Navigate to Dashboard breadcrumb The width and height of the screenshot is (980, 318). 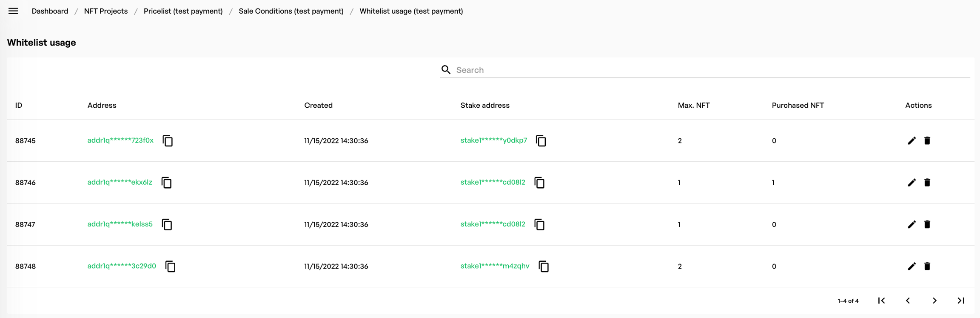click(50, 11)
